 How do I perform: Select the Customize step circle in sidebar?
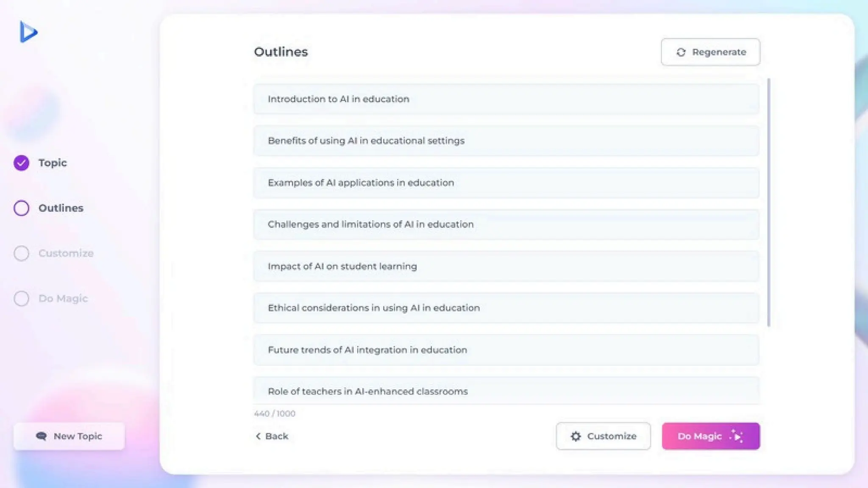21,253
